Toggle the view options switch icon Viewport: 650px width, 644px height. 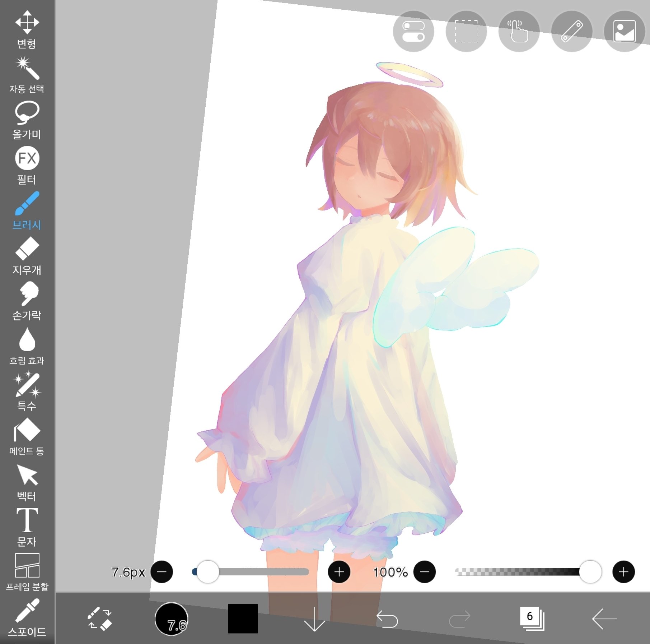pyautogui.click(x=413, y=31)
